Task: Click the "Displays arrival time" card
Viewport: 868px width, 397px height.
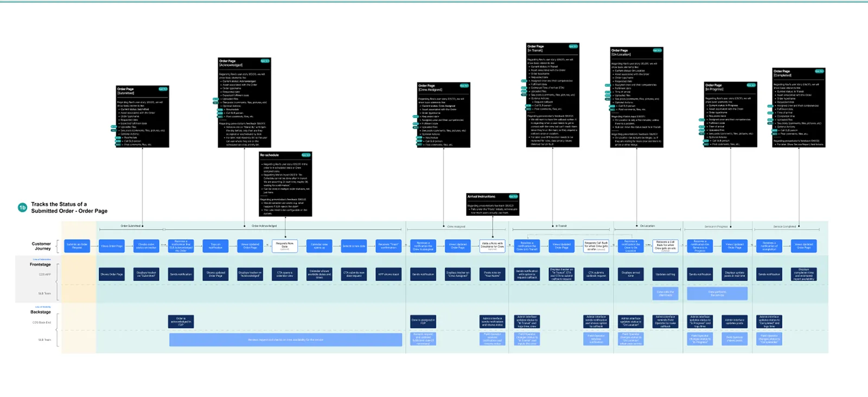Action: click(631, 274)
